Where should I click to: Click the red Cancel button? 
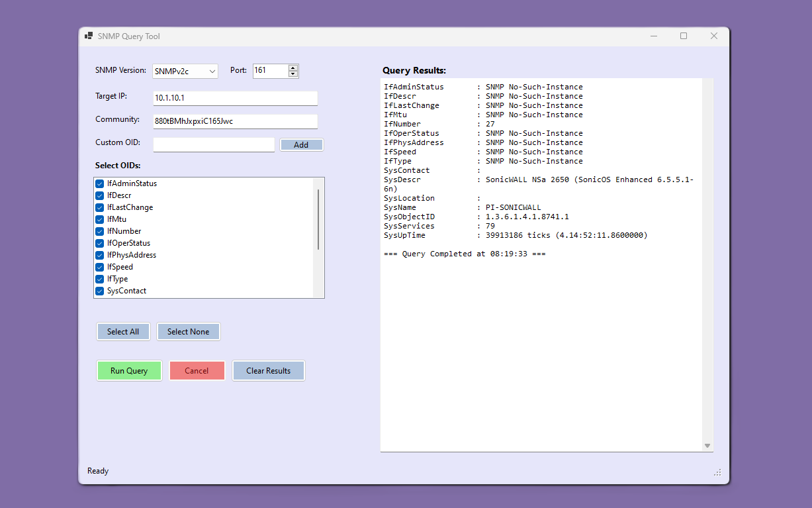point(197,371)
